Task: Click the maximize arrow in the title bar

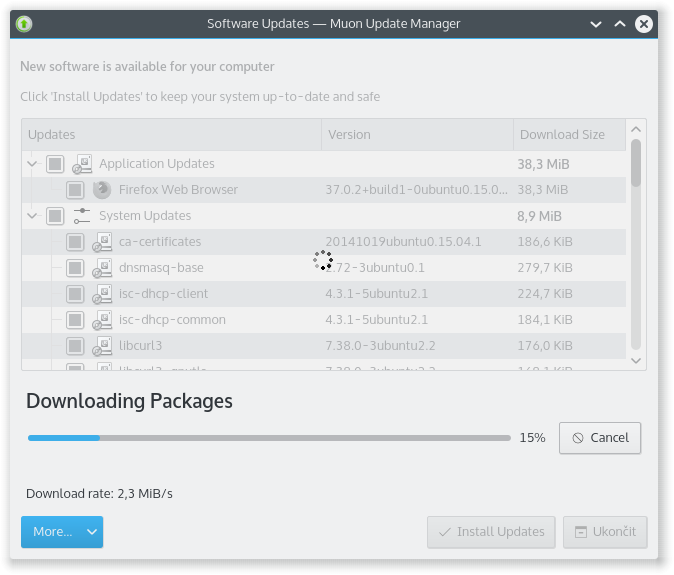Action: pyautogui.click(x=619, y=24)
